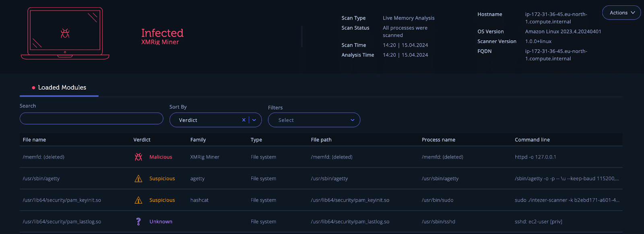
Task: Click the Analysis Time 14:20 value
Action: click(405, 55)
